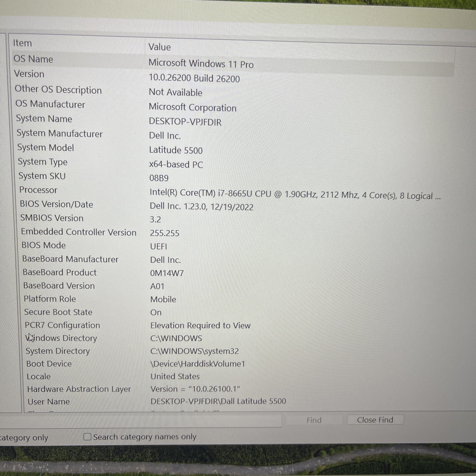The width and height of the screenshot is (476, 476).
Task: Select 'Microsoft Windows 11 Pro' value
Action: (201, 64)
